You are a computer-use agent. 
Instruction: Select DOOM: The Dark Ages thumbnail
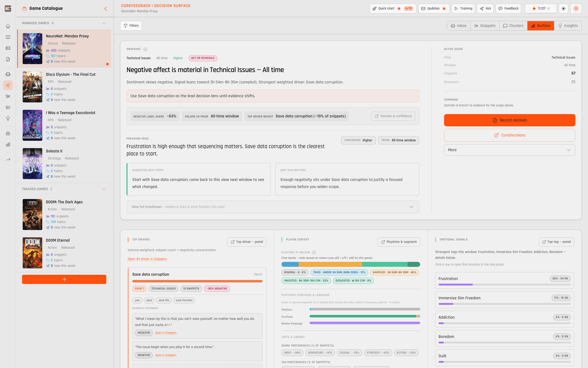pos(32,215)
